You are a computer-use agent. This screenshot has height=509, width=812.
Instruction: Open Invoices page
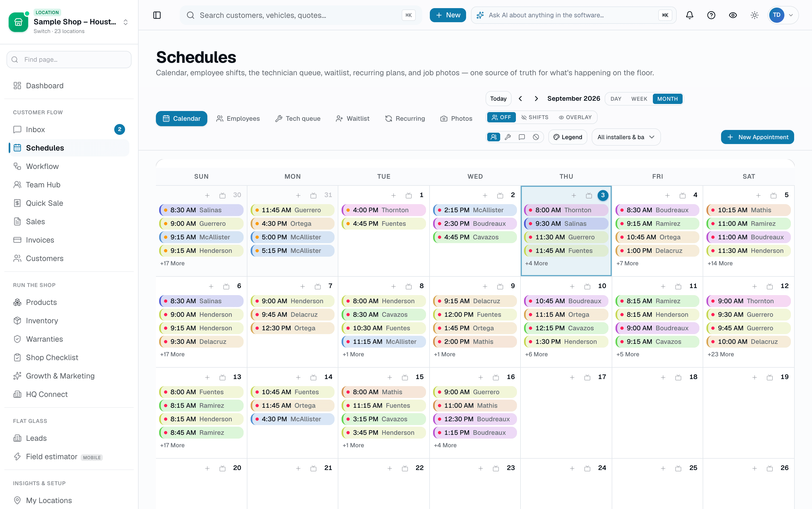[69, 240]
